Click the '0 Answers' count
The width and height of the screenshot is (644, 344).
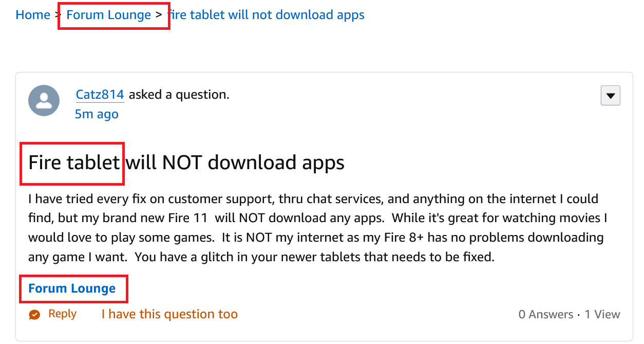pyautogui.click(x=545, y=315)
